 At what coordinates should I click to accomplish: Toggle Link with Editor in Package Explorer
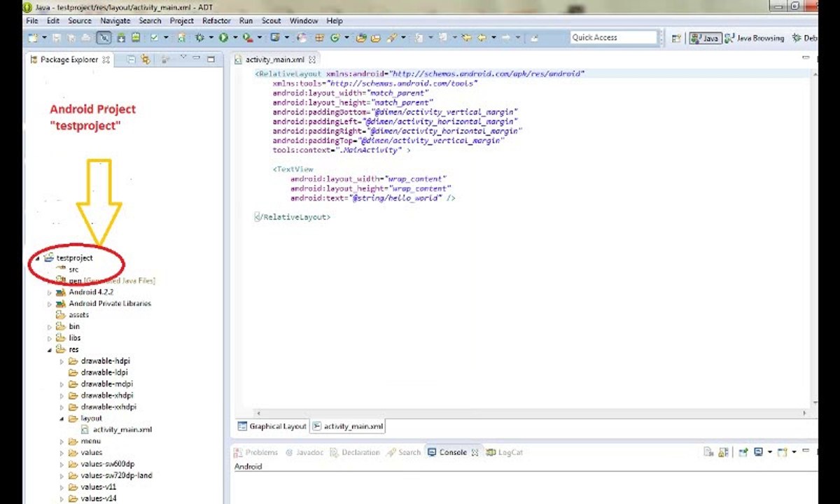[x=146, y=59]
